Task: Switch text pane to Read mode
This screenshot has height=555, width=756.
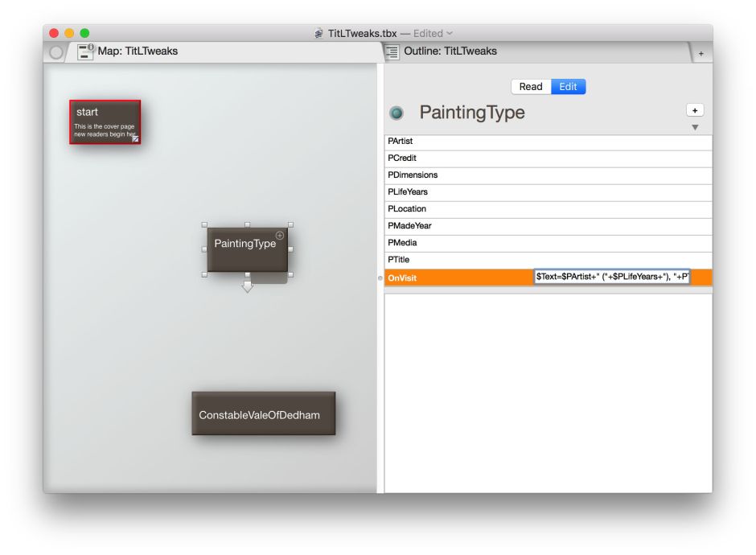Action: click(x=531, y=87)
